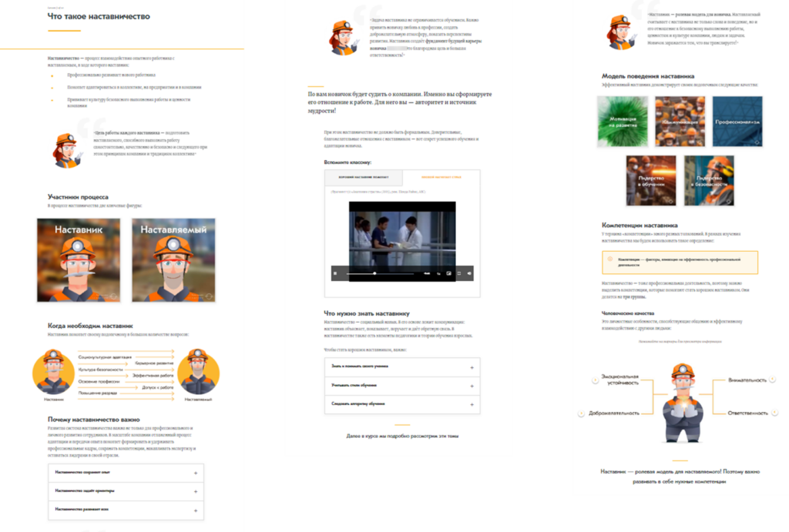
Task: Toggle video picture-in-picture mode
Action: click(449, 273)
